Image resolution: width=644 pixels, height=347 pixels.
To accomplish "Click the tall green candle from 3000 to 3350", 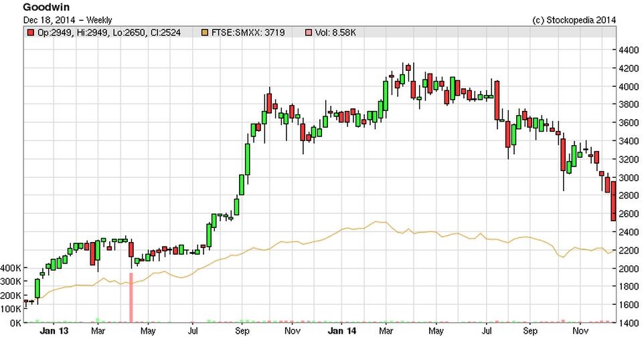I will pos(248,159).
